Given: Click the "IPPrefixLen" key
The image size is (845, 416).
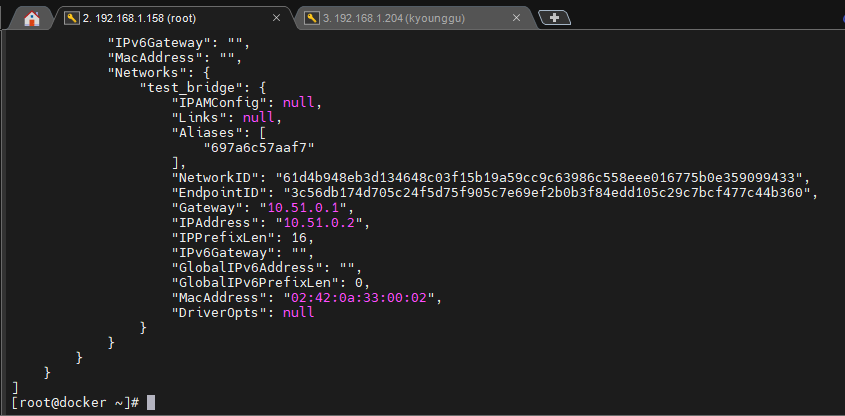Looking at the screenshot, I should 224,238.
